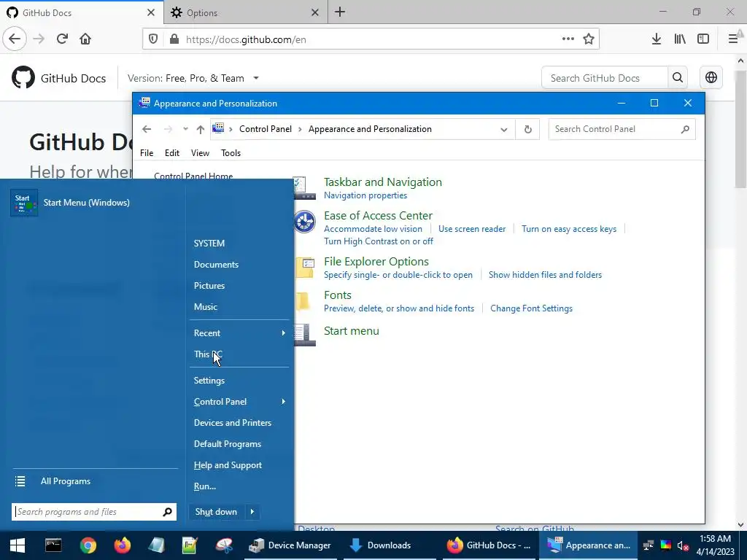Open Taskbar and Navigation settings
This screenshot has width=747, height=560.
pos(382,182)
